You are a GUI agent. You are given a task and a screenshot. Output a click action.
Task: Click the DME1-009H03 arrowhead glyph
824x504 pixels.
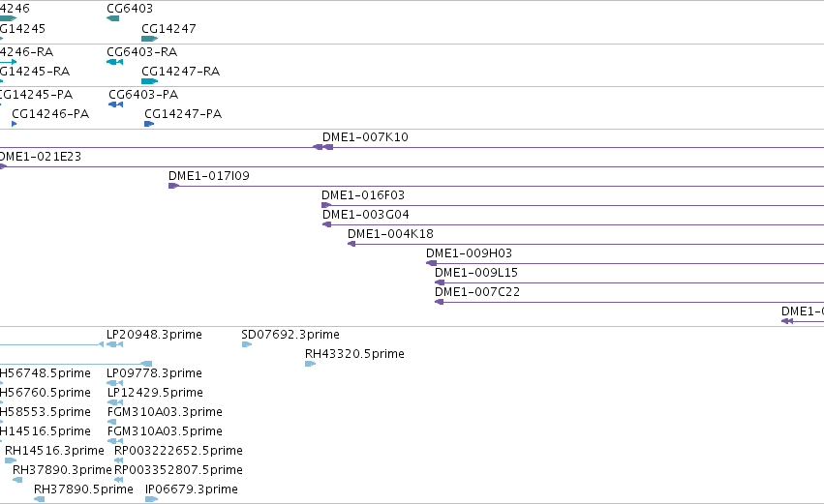coord(432,263)
